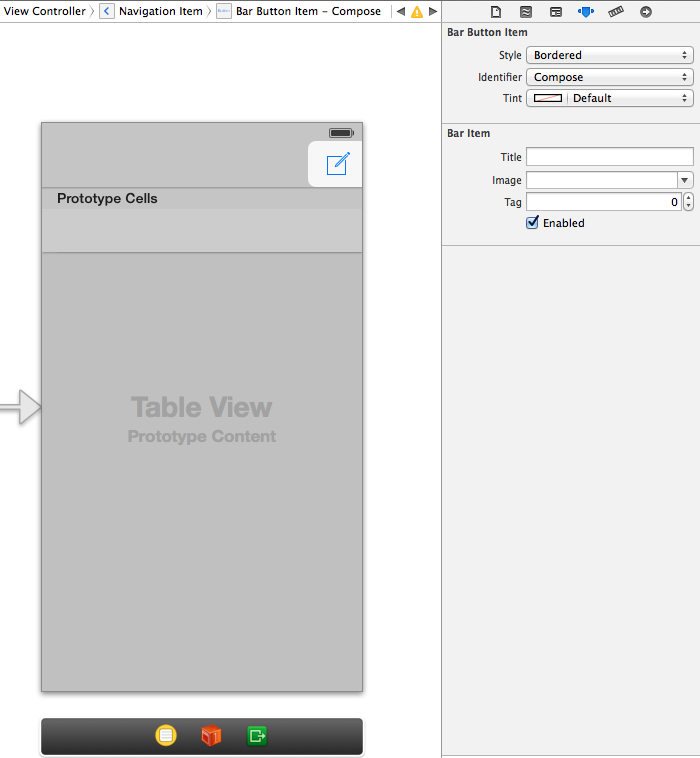Switch to the Identity inspector tab

(556, 12)
